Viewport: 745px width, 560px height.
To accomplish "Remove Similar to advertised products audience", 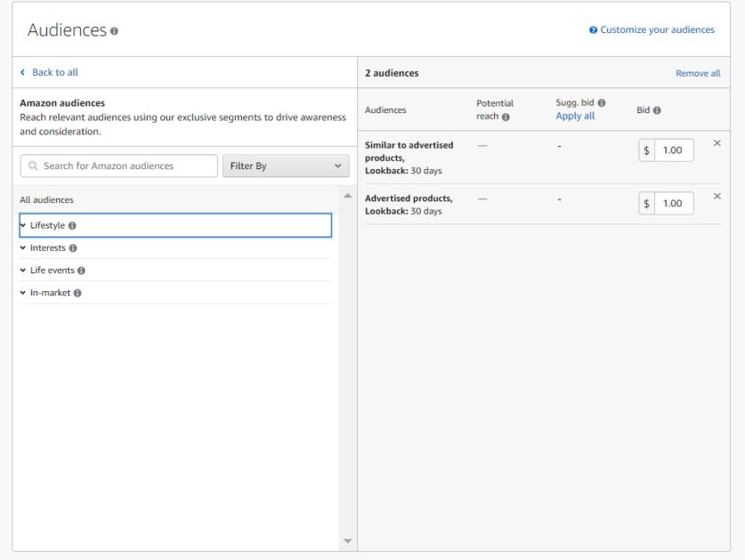I will coord(717,143).
